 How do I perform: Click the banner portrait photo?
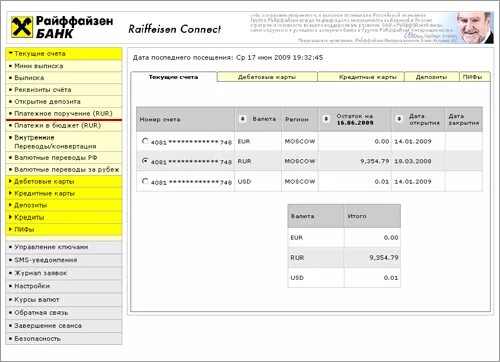click(x=475, y=28)
